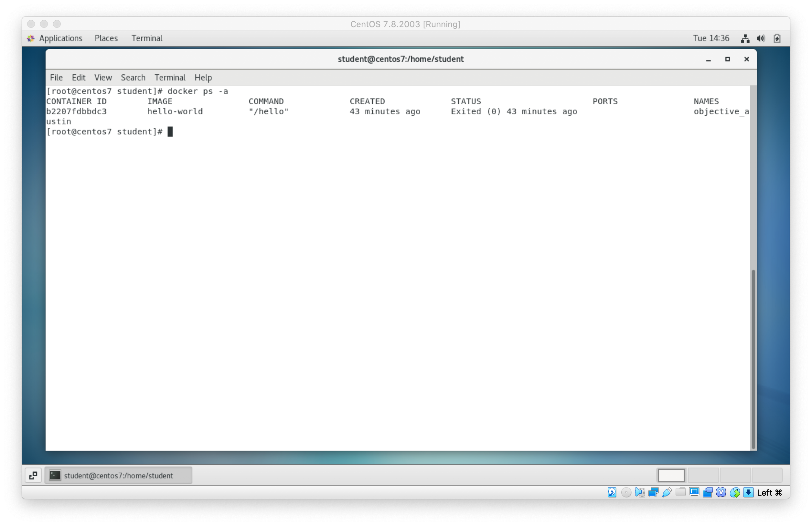Image resolution: width=812 pixels, height=526 pixels.
Task: Expand the Places menu
Action: (106, 38)
